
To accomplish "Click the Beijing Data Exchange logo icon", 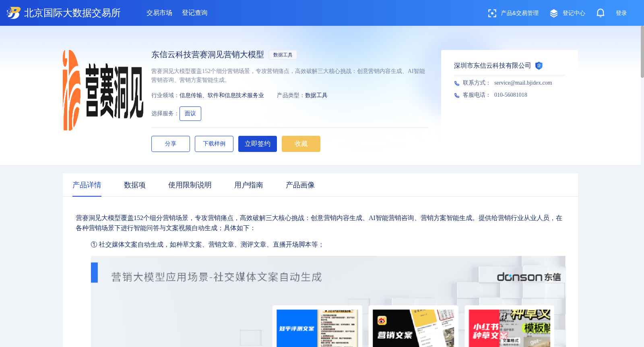I will click(13, 13).
